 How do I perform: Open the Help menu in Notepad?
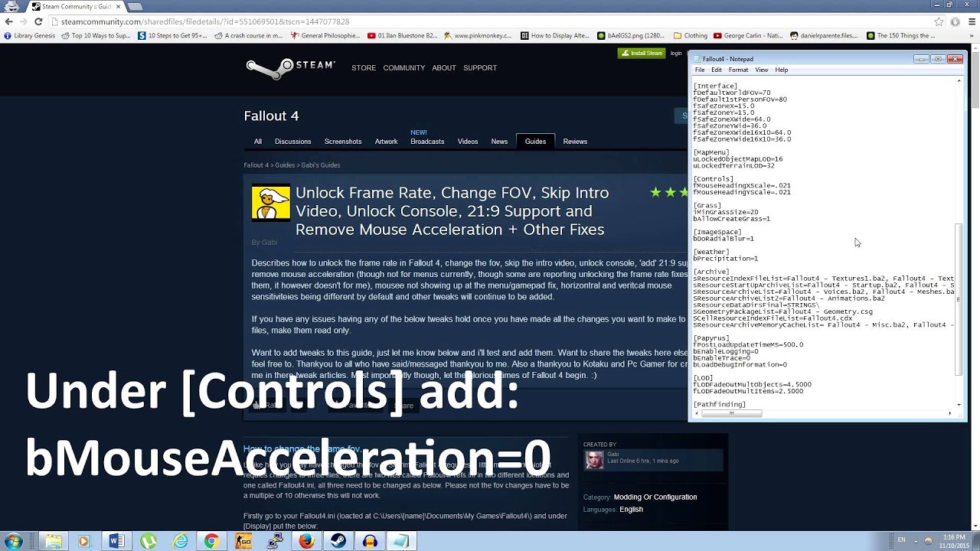782,70
